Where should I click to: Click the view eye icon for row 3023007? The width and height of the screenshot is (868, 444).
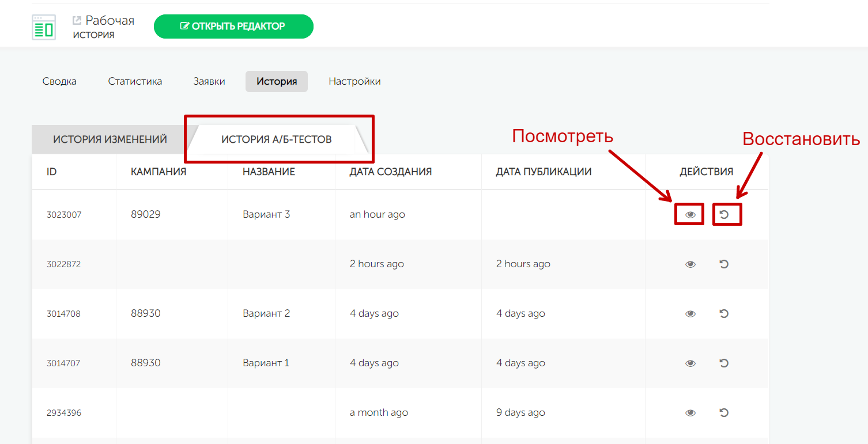690,215
